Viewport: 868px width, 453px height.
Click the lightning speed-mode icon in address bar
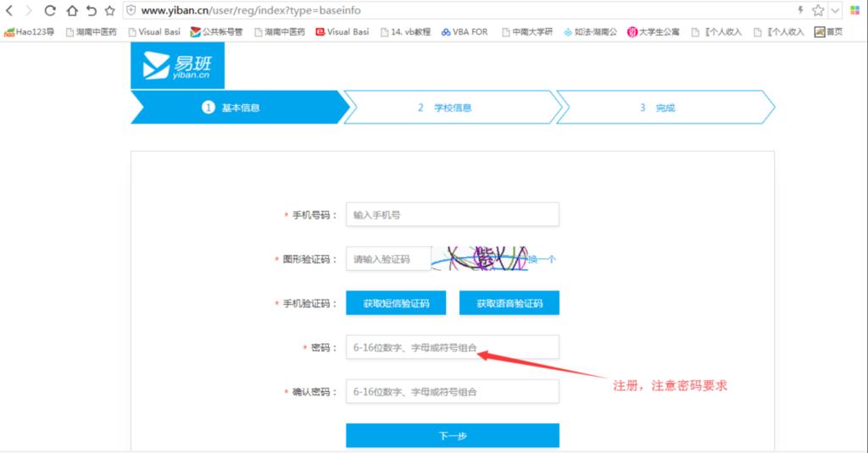coord(800,10)
